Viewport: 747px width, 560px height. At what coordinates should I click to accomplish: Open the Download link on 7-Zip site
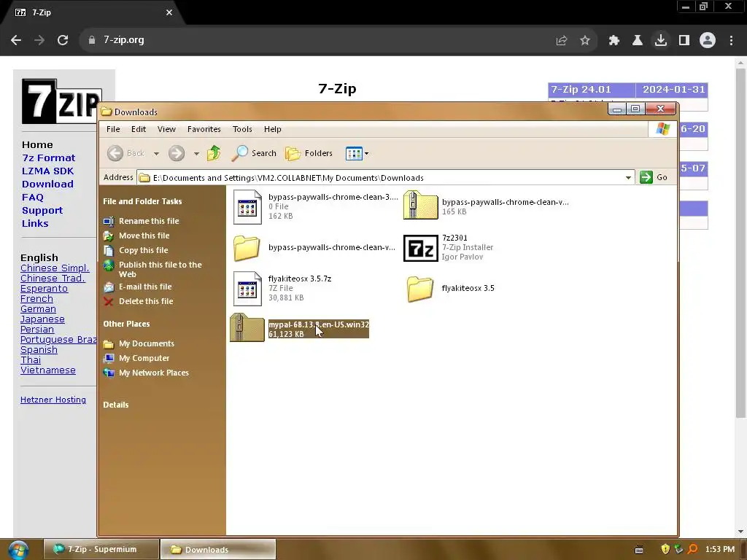(47, 184)
